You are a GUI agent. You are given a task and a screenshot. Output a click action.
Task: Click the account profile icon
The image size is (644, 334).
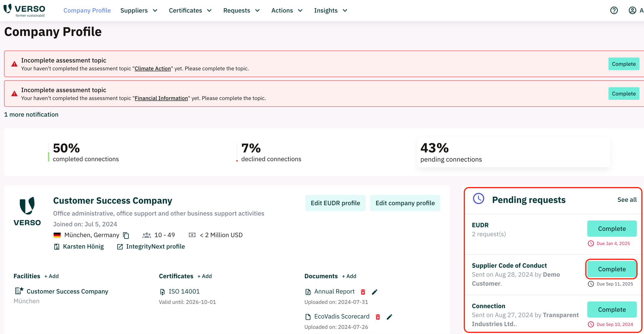pos(632,10)
